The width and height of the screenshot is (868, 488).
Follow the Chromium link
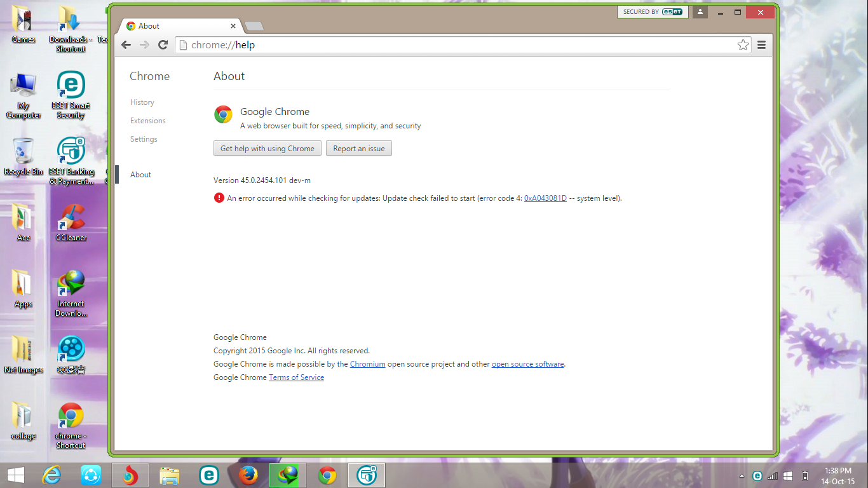(367, 364)
